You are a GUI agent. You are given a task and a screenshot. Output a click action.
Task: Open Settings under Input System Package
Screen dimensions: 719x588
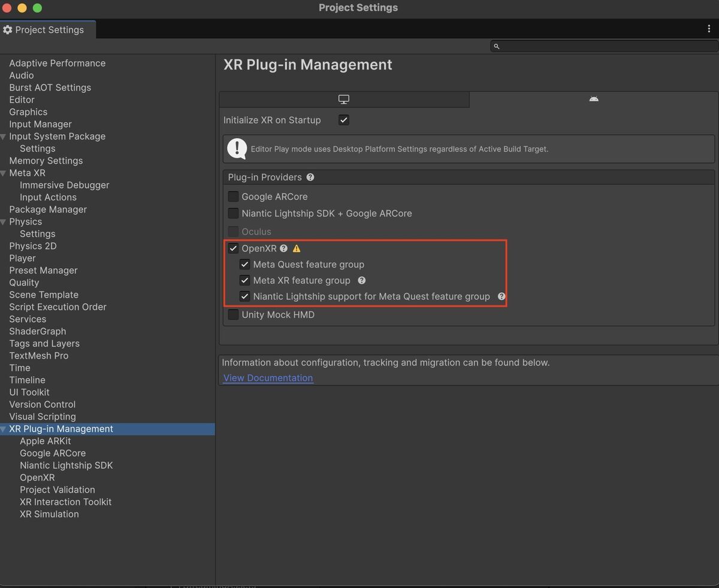(x=38, y=148)
